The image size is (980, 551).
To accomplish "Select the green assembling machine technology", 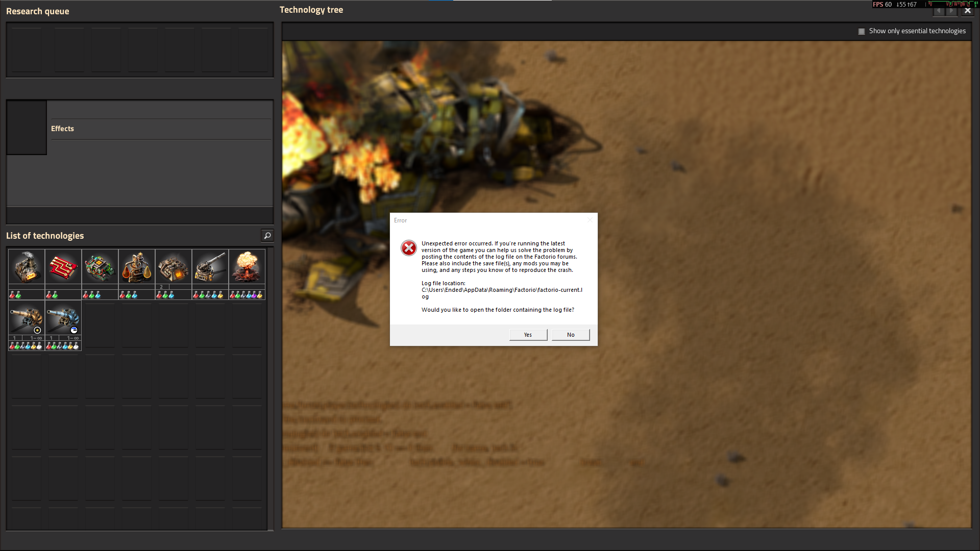I will point(100,267).
